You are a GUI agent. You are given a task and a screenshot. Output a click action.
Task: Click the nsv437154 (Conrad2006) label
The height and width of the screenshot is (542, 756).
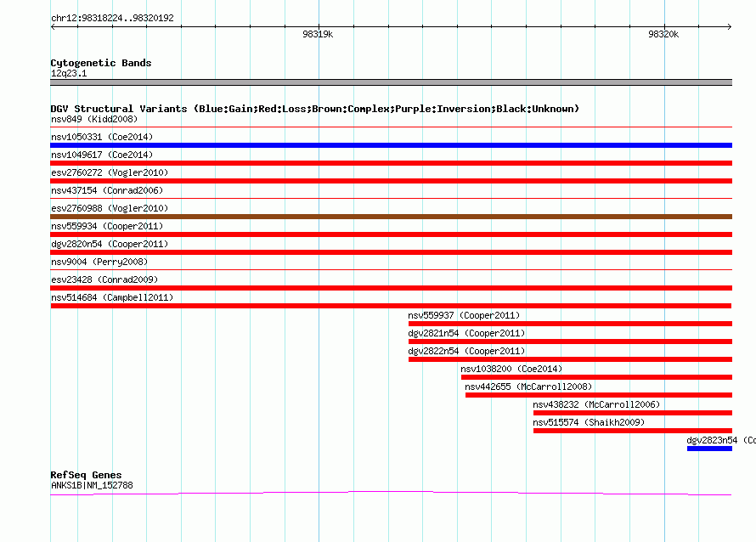(x=107, y=190)
